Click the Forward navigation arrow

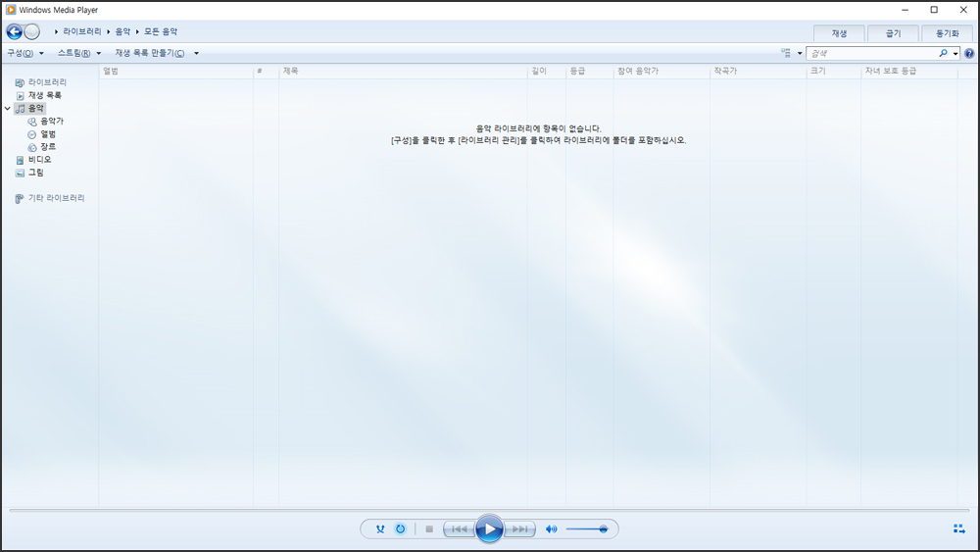pos(32,32)
